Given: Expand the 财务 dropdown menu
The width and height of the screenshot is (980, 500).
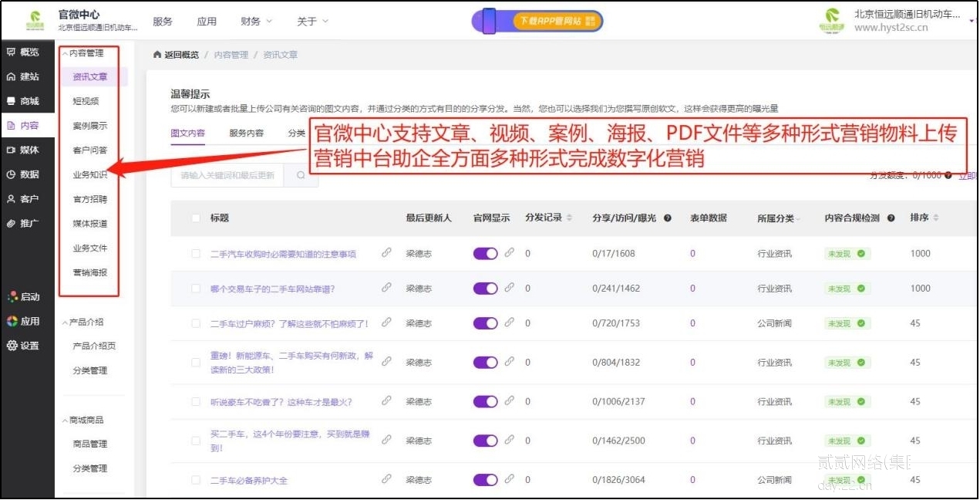Looking at the screenshot, I should [x=256, y=22].
